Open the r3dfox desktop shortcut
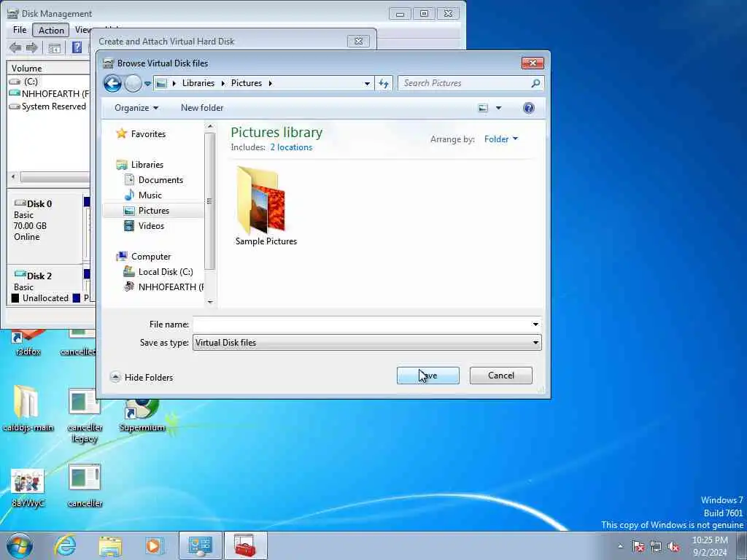Image resolution: width=747 pixels, height=560 pixels. pyautogui.click(x=28, y=343)
